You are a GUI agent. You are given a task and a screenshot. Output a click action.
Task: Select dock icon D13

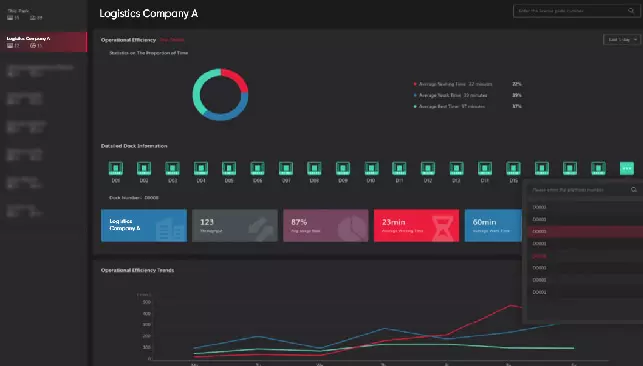(456, 168)
